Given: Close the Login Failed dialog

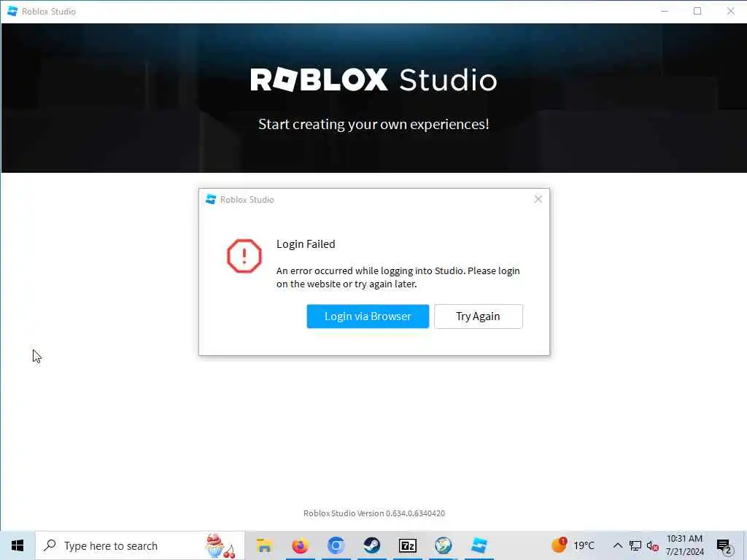Looking at the screenshot, I should click(x=538, y=199).
